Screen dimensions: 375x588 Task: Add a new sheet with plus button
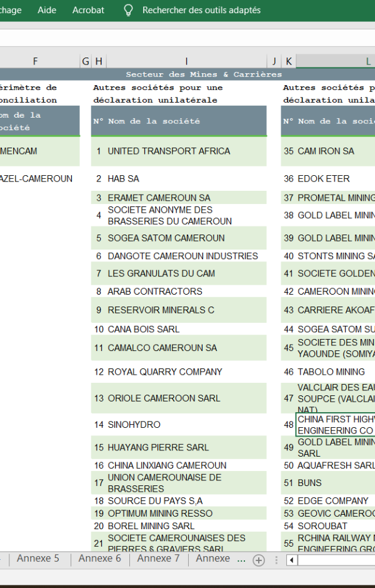(x=259, y=560)
